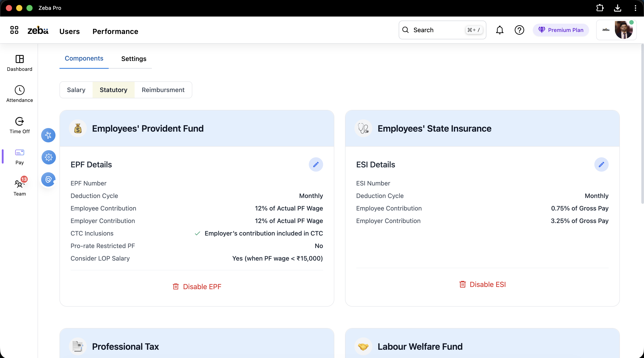Open Pay section in sidebar
Screen dimensions: 644x358
pos(19,157)
